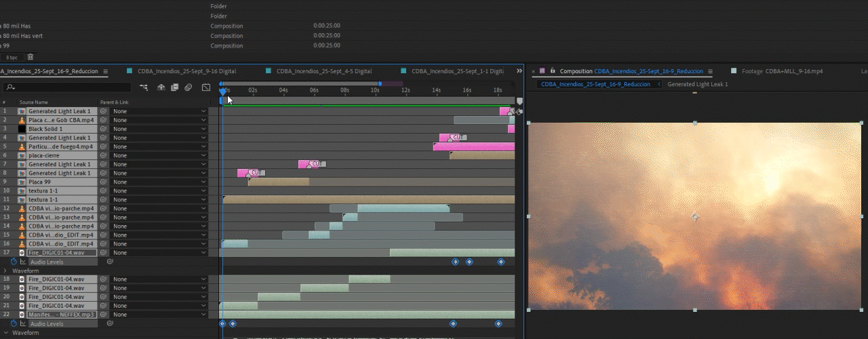This screenshot has width=868, height=339.
Task: Click pick whip for layer 12
Action: [104, 208]
